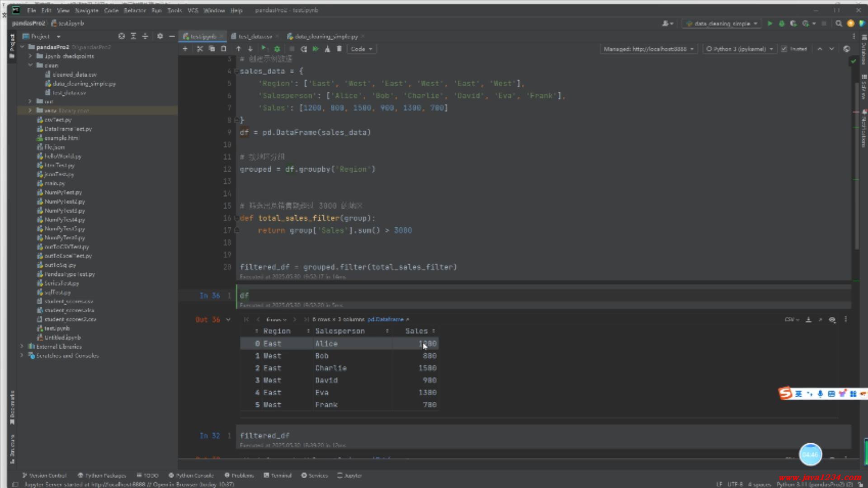This screenshot has width=868, height=488.
Task: Click the green Run configuration button
Action: point(770,23)
